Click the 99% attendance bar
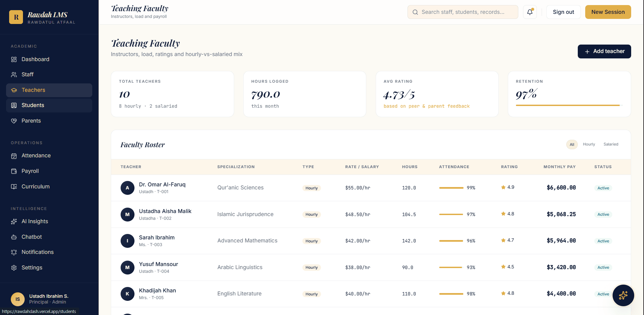This screenshot has width=644, height=315. [x=451, y=188]
